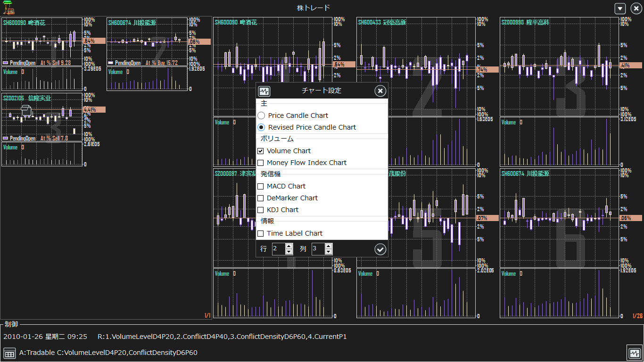
Task: Select the SH600433 冠豪高新 chart title
Action: coord(381,22)
